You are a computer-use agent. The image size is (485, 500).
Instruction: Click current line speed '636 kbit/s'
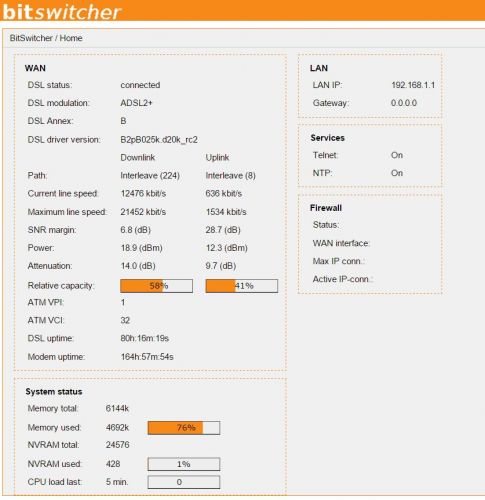coord(223,194)
